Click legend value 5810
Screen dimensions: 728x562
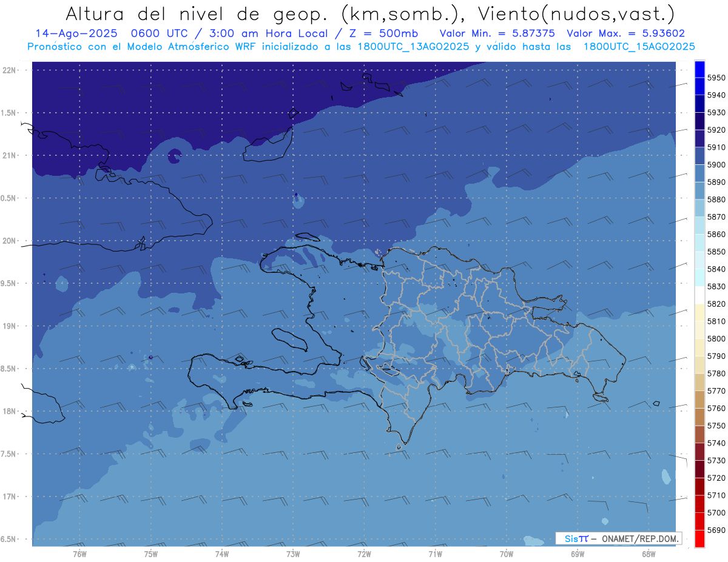point(716,321)
